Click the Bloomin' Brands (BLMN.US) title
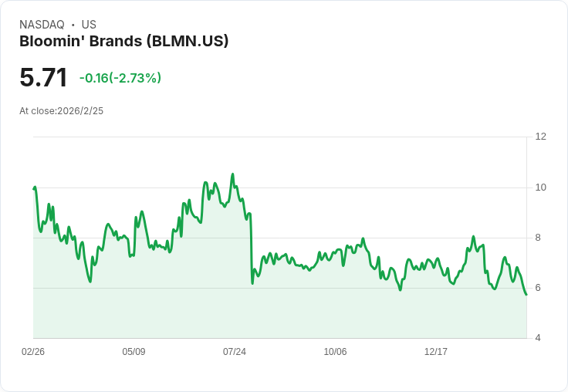568x392 pixels. 124,42
